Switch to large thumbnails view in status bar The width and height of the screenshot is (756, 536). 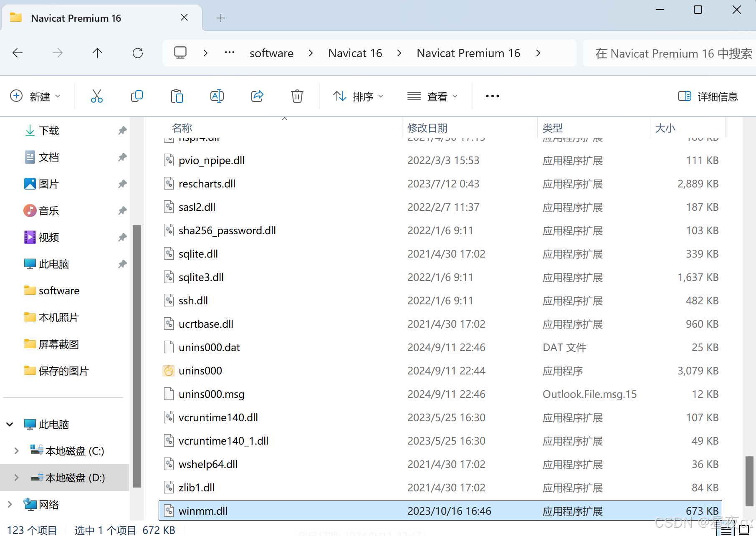coord(744,530)
